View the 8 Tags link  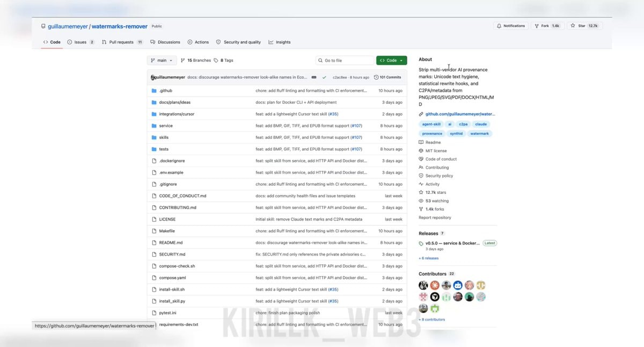click(x=223, y=61)
